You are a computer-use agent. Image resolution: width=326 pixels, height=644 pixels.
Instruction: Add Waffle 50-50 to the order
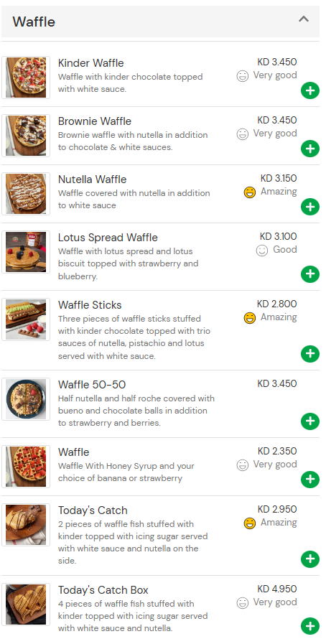[310, 421]
